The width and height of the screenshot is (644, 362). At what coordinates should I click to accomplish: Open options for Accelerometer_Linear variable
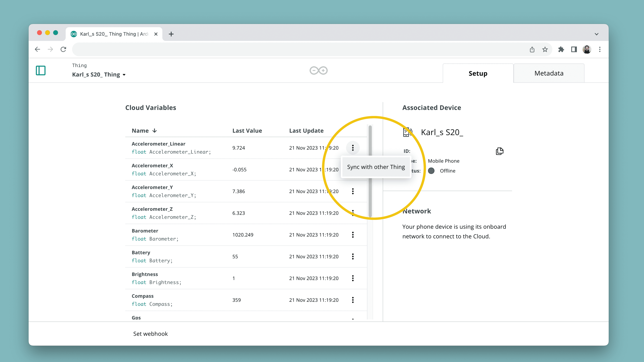(x=353, y=148)
